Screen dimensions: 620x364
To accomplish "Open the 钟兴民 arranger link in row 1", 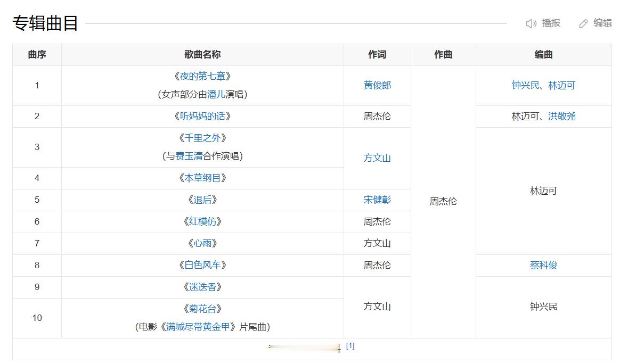I will tap(526, 85).
